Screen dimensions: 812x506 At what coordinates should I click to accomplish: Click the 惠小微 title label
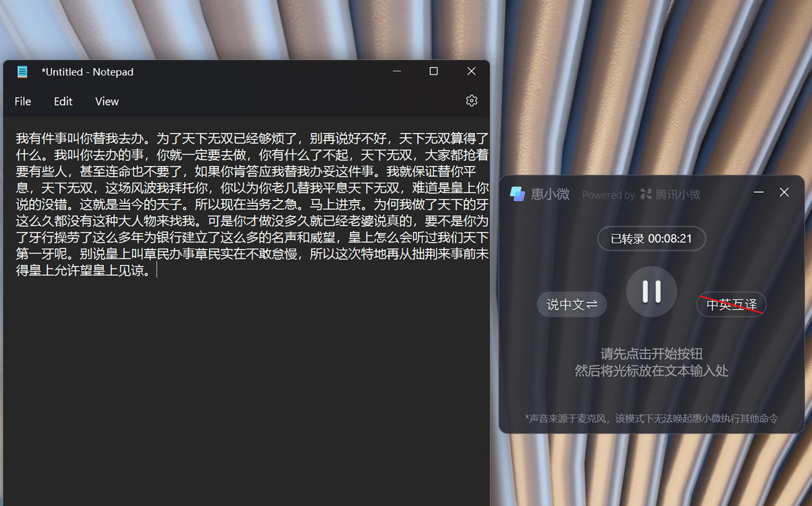coord(549,194)
